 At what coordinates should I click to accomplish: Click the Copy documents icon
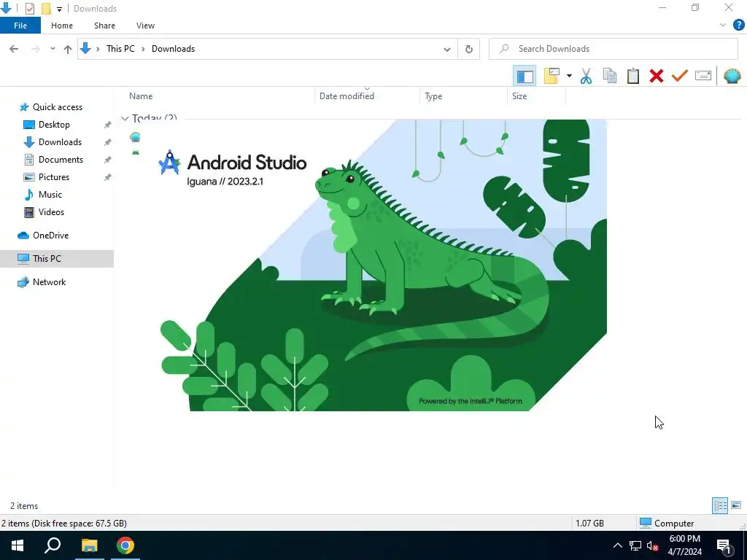coord(609,76)
